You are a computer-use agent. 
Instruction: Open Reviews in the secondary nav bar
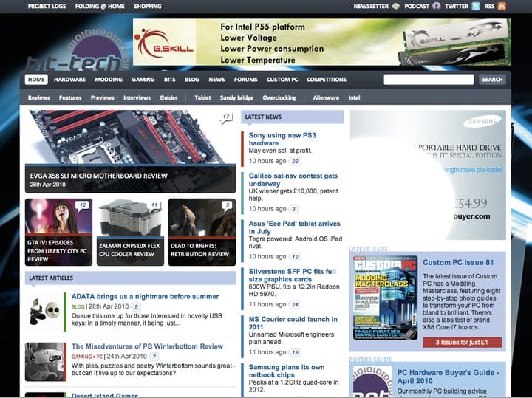tap(38, 97)
